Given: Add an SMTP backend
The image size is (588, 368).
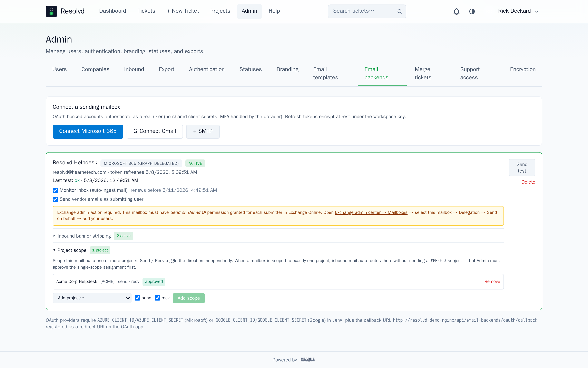Looking at the screenshot, I should (x=203, y=131).
